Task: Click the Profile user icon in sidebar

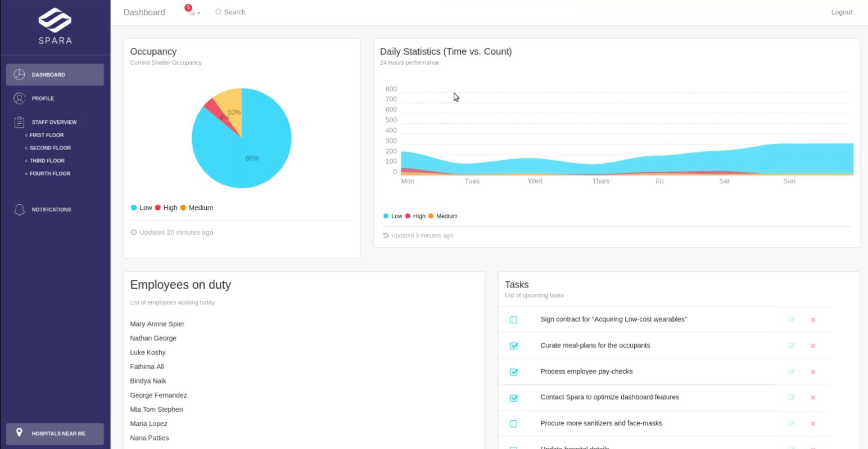Action: click(x=19, y=98)
